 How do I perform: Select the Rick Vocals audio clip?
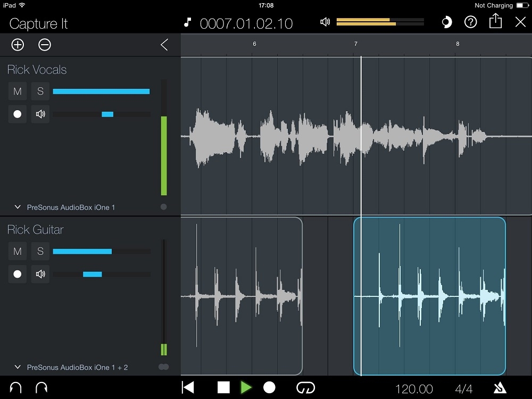[x=356, y=136]
